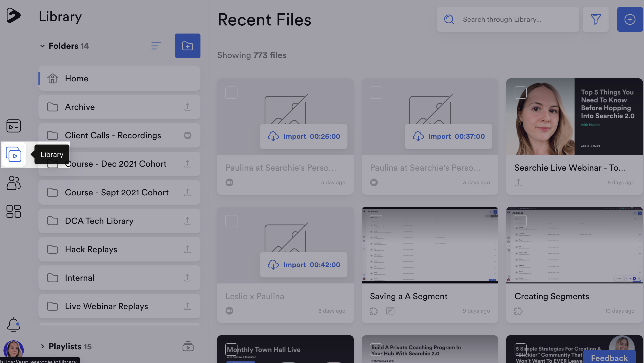Click the new folder button
644x363 pixels.
coord(188,46)
